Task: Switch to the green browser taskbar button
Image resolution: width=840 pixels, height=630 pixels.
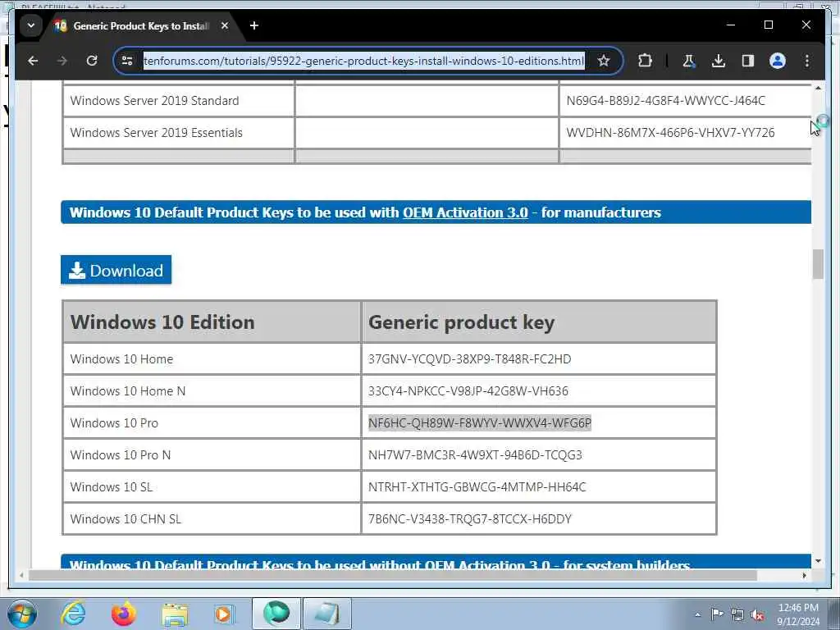Action: click(276, 614)
